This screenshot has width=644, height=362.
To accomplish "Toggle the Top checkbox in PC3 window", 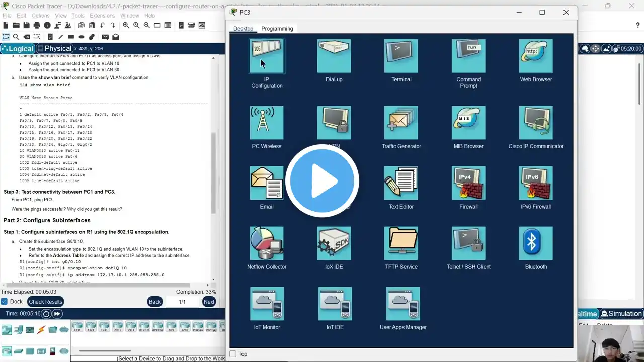I will [233, 354].
